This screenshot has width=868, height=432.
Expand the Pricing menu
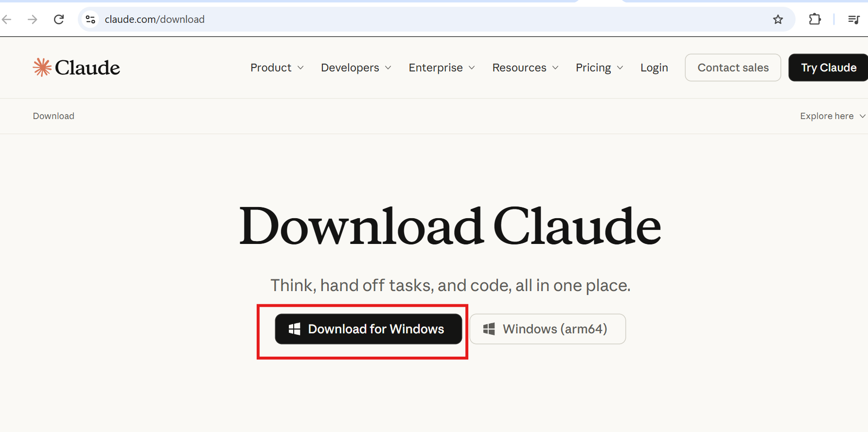599,68
